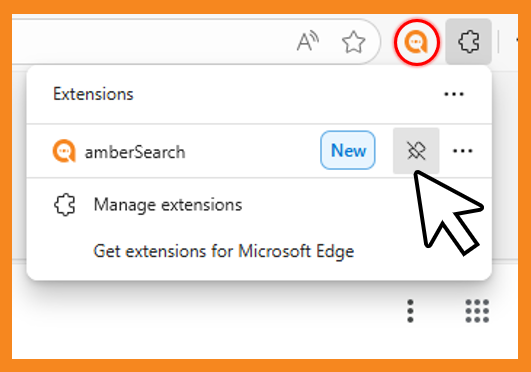Open Get extensions for Microsoft Edge link

(224, 251)
